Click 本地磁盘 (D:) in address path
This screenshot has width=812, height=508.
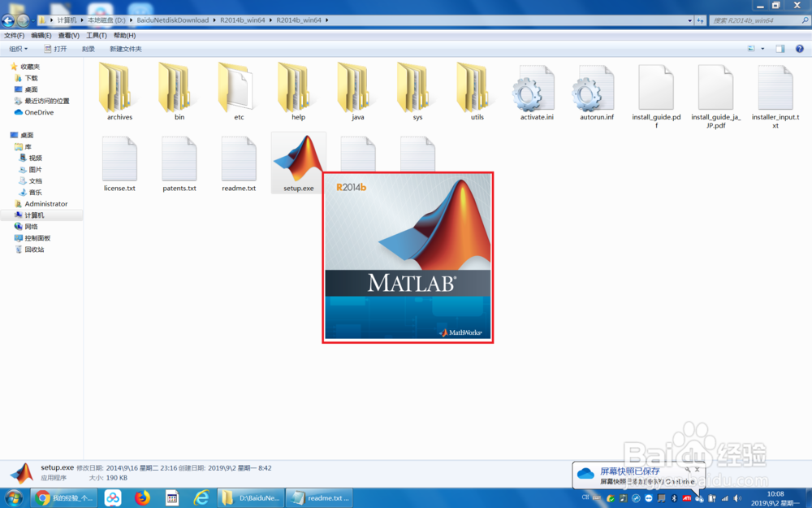coord(106,20)
